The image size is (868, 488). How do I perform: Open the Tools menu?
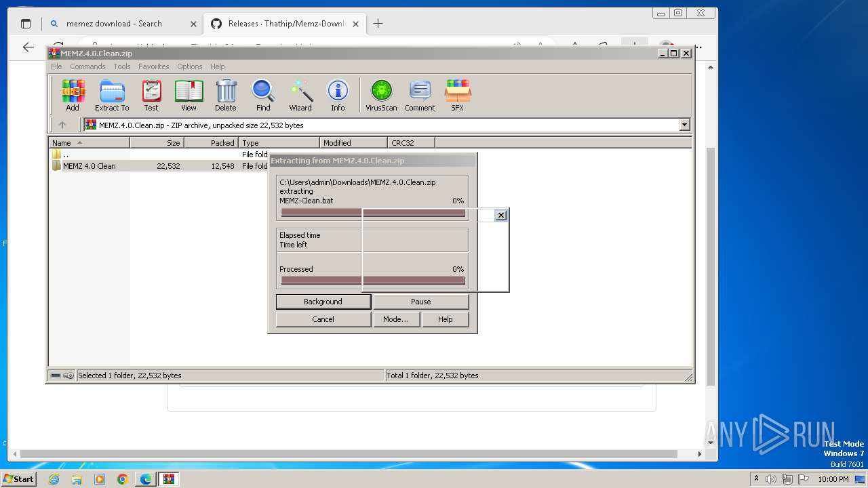tap(122, 66)
